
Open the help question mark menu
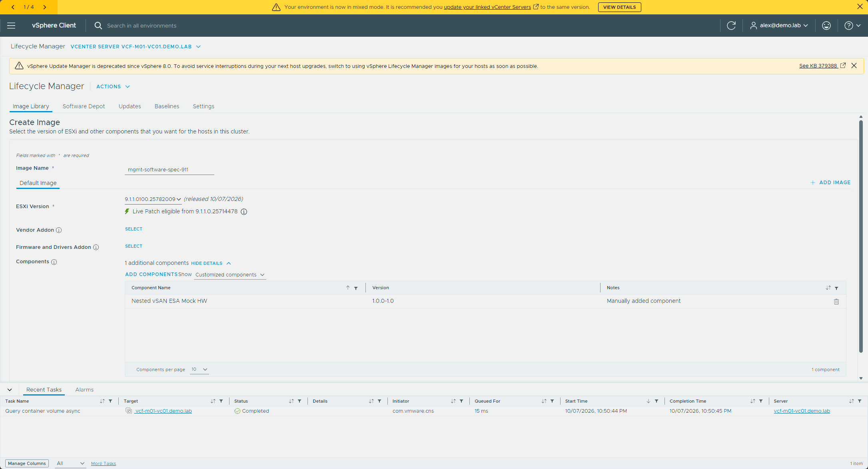coord(852,26)
